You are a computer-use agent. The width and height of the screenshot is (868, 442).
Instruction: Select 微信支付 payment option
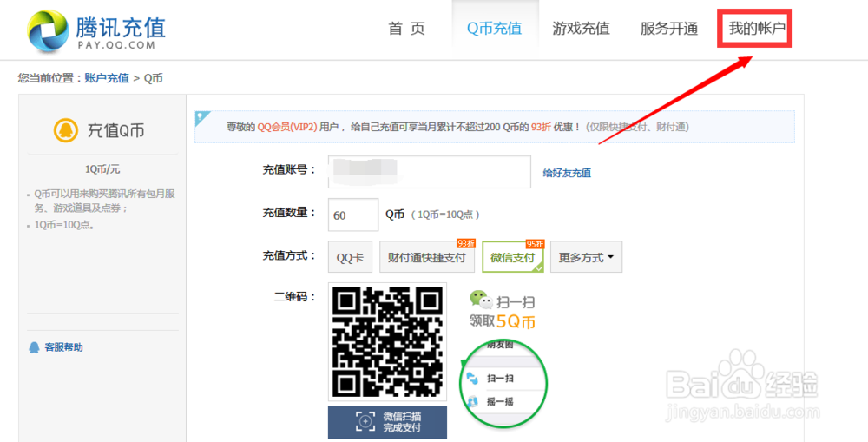click(x=513, y=258)
